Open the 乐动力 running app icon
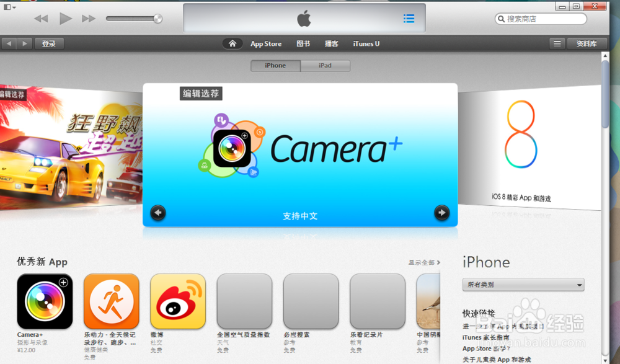 coord(112,301)
